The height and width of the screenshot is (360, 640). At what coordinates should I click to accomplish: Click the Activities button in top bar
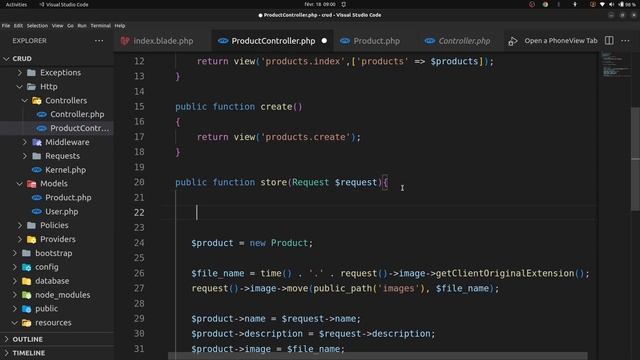pyautogui.click(x=16, y=4)
